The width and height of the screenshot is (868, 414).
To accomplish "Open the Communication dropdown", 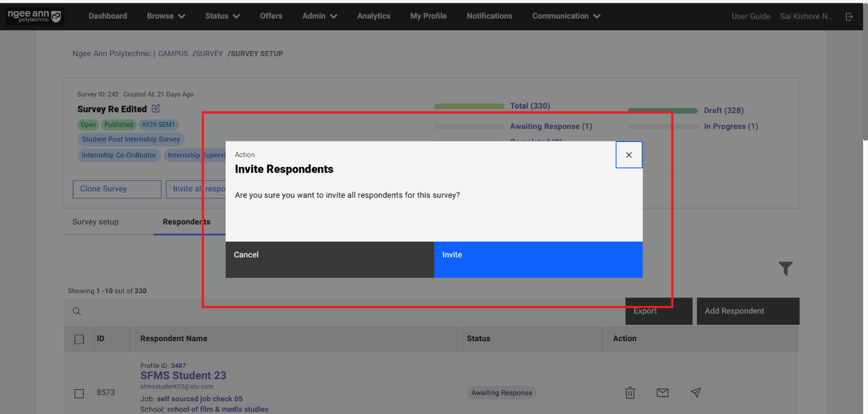I will [x=566, y=16].
